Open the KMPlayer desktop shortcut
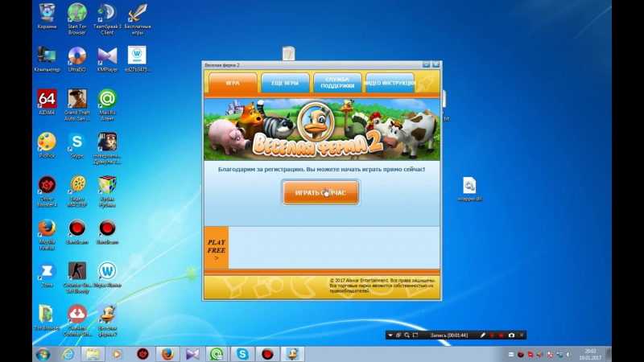 (106, 58)
